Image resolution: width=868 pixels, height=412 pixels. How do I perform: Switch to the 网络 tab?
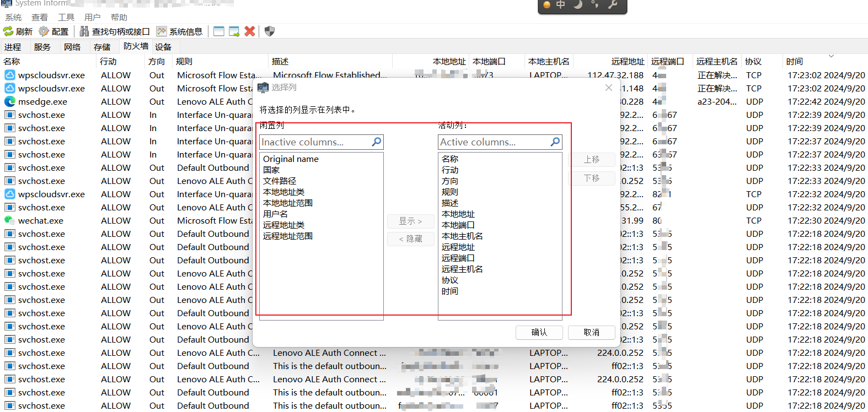[x=72, y=47]
